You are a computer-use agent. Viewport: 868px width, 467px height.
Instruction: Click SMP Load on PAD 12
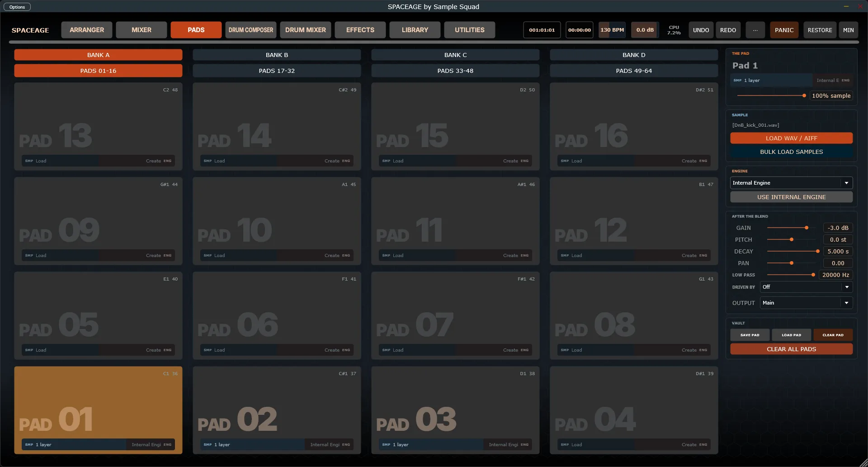click(x=596, y=255)
